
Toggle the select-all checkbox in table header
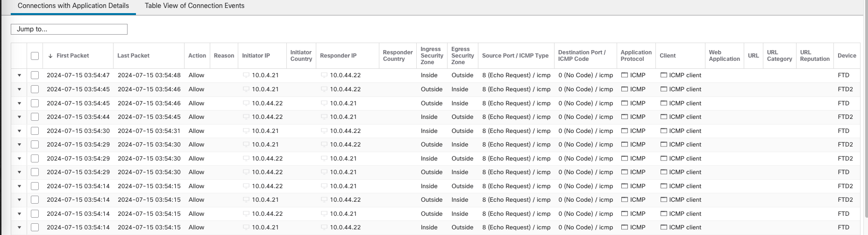pos(35,56)
